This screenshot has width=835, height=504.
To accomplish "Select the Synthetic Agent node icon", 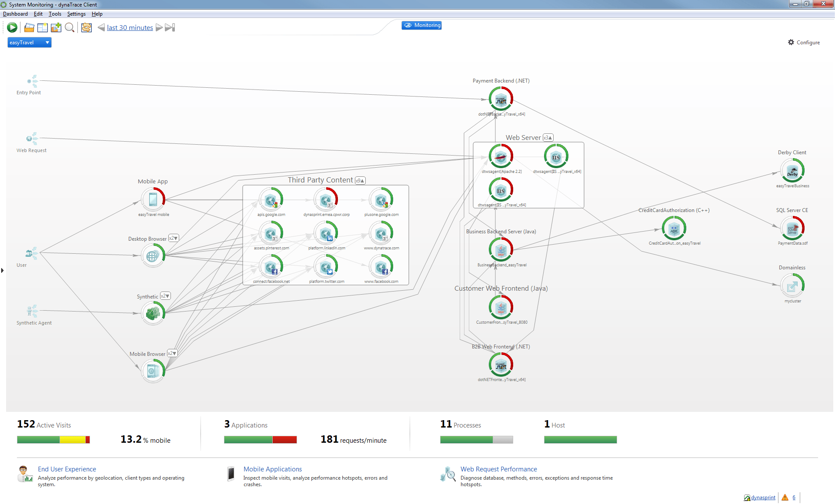I will point(32,311).
